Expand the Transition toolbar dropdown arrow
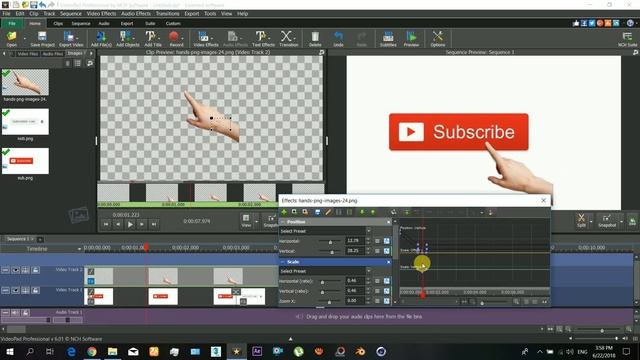 point(296,38)
